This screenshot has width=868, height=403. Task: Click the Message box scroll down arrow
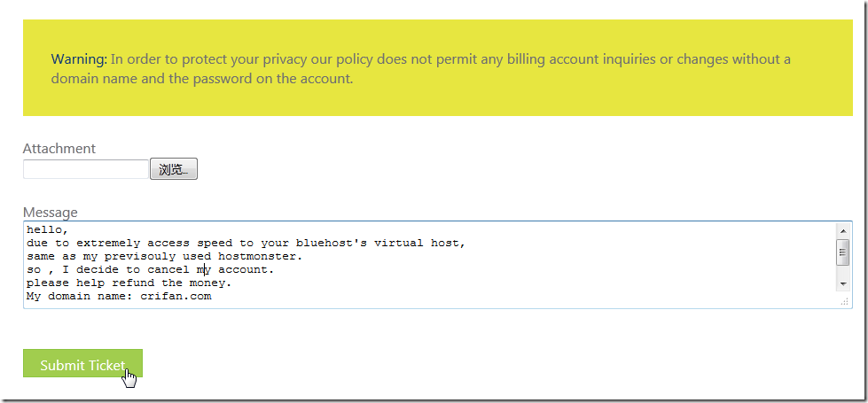842,283
